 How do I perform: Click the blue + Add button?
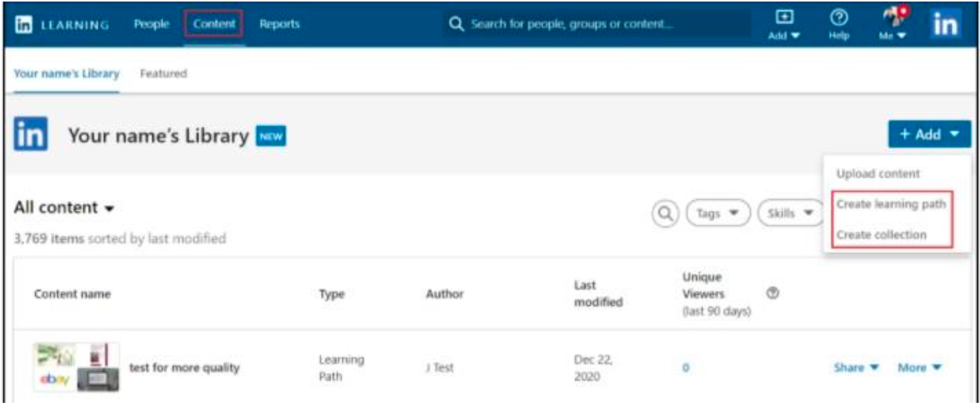pos(928,134)
